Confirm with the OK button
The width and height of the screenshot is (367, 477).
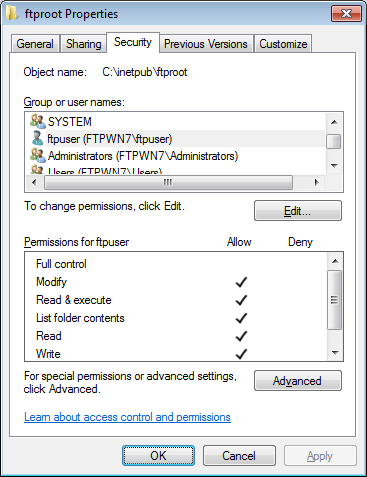click(158, 456)
